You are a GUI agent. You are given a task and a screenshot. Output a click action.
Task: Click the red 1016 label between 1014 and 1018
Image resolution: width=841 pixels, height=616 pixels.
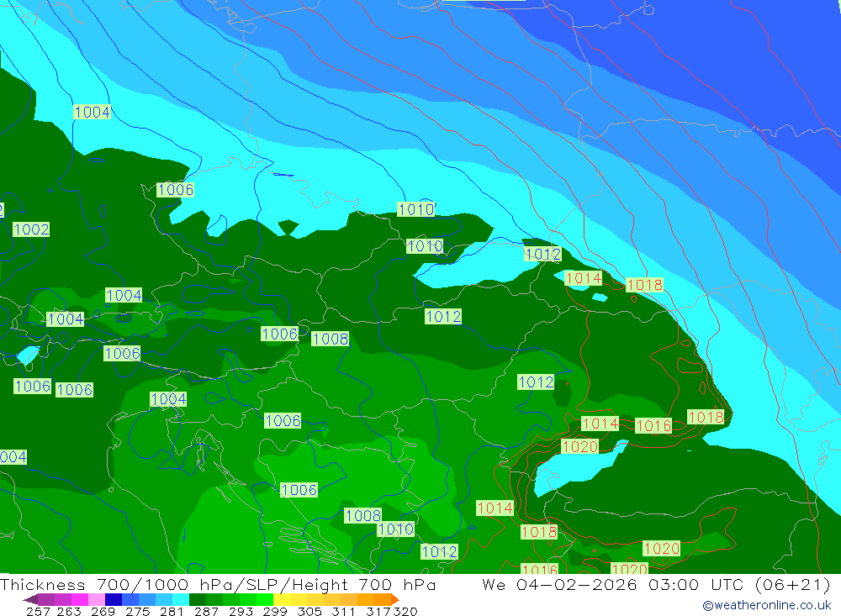coord(653,426)
